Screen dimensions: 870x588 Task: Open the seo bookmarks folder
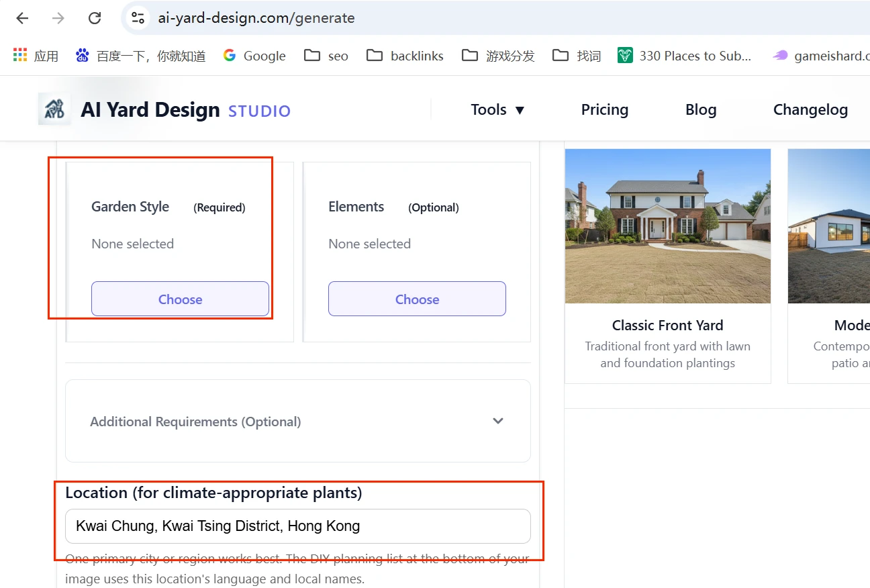pyautogui.click(x=326, y=56)
